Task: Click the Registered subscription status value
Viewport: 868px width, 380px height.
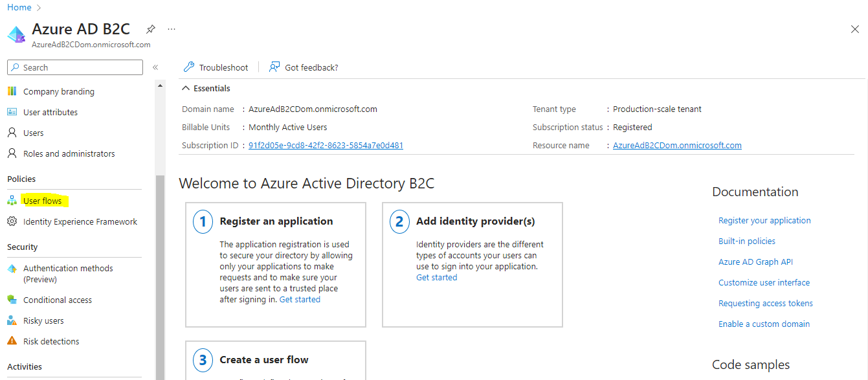Action: [632, 127]
